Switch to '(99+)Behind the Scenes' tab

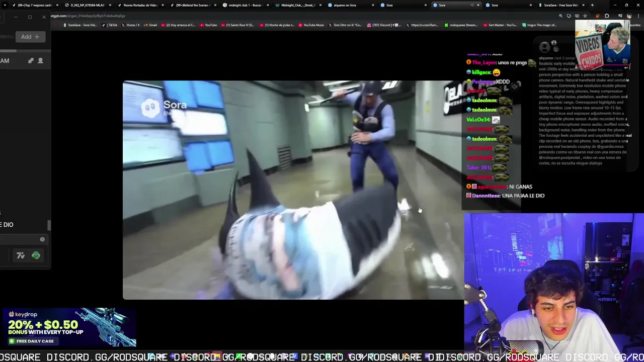tap(192, 5)
